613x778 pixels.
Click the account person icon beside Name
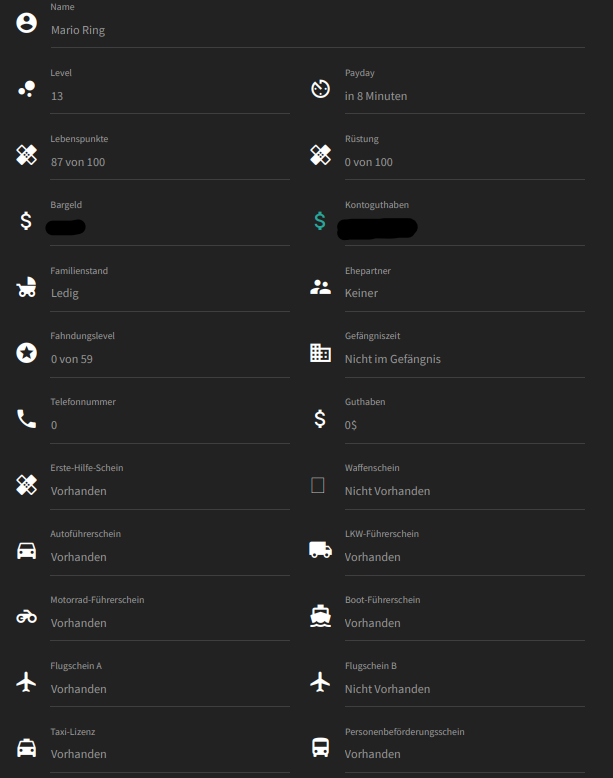27,23
